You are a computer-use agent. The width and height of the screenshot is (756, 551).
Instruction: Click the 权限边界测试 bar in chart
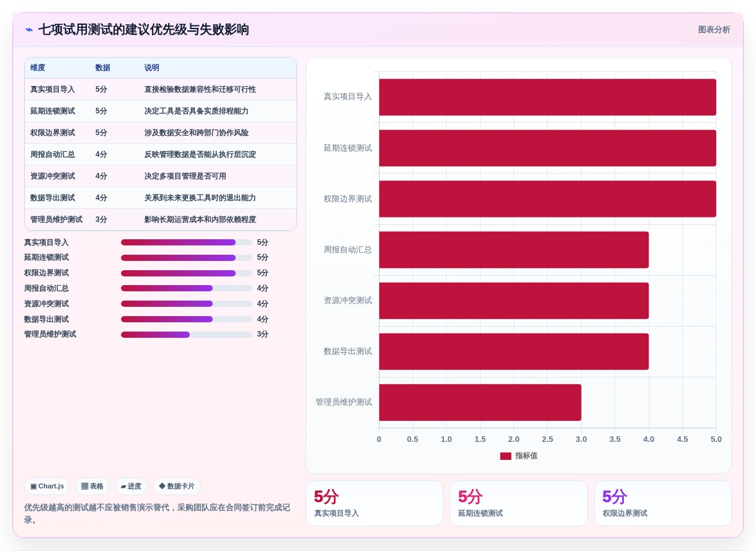coord(548,199)
